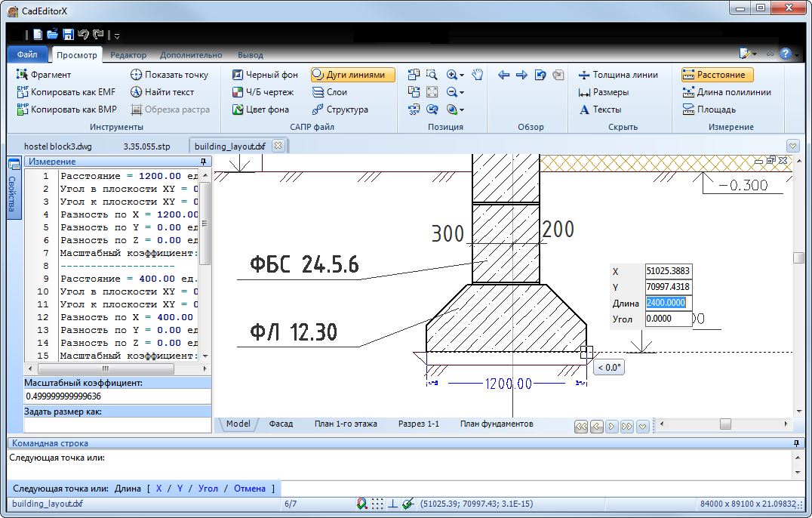The width and height of the screenshot is (812, 518).
Task: Click the Fit to window icon
Action: coord(432,91)
